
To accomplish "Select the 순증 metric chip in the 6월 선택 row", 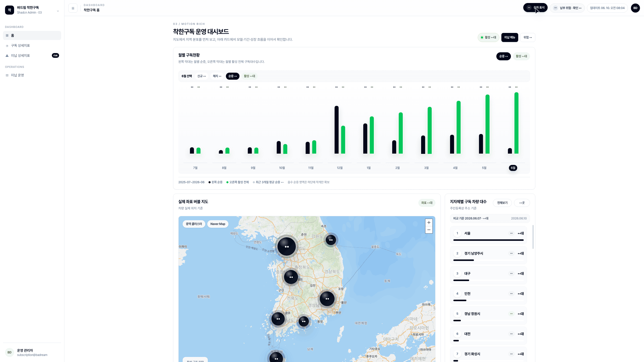I will point(233,76).
